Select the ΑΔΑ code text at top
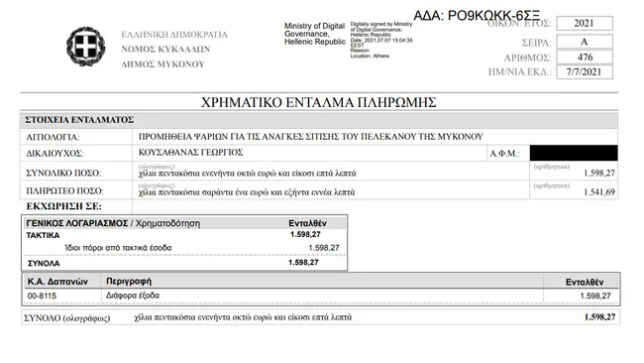Screen dimensions: 644x363 click(477, 16)
